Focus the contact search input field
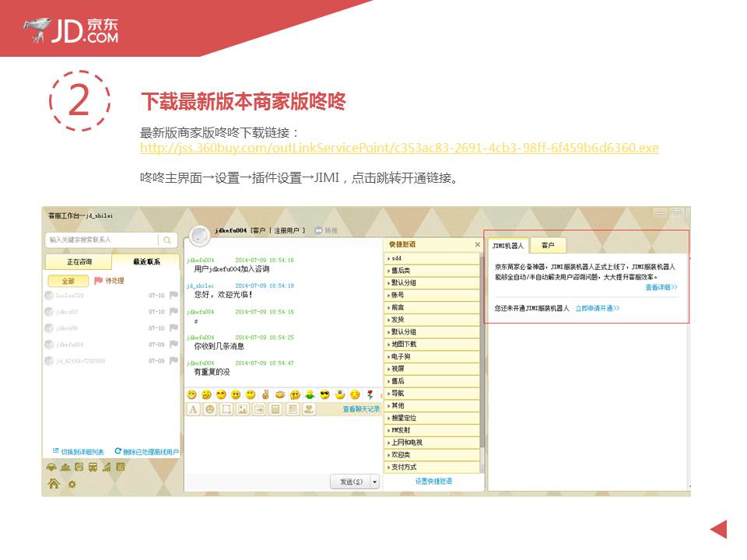This screenshot has height=560, width=747. (103, 240)
